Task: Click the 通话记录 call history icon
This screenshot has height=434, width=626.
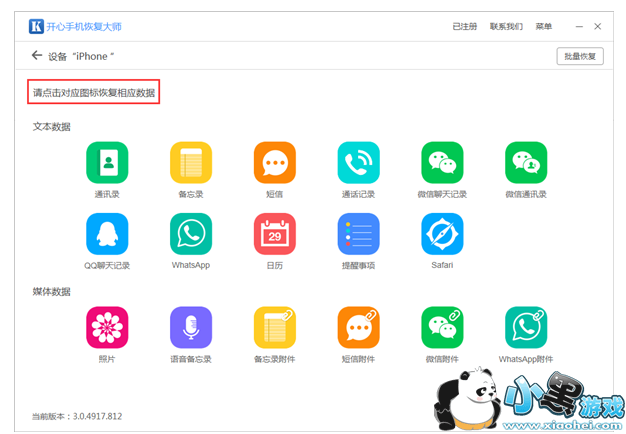Action: pyautogui.click(x=359, y=163)
